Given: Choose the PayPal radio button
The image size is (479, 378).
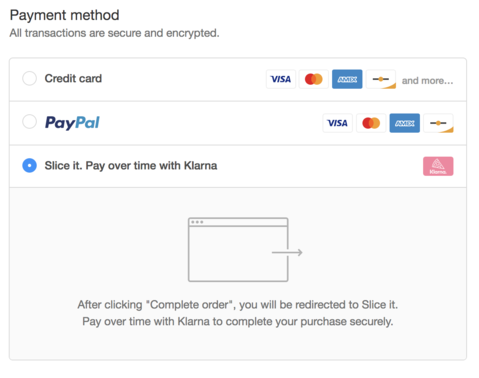Looking at the screenshot, I should point(29,122).
